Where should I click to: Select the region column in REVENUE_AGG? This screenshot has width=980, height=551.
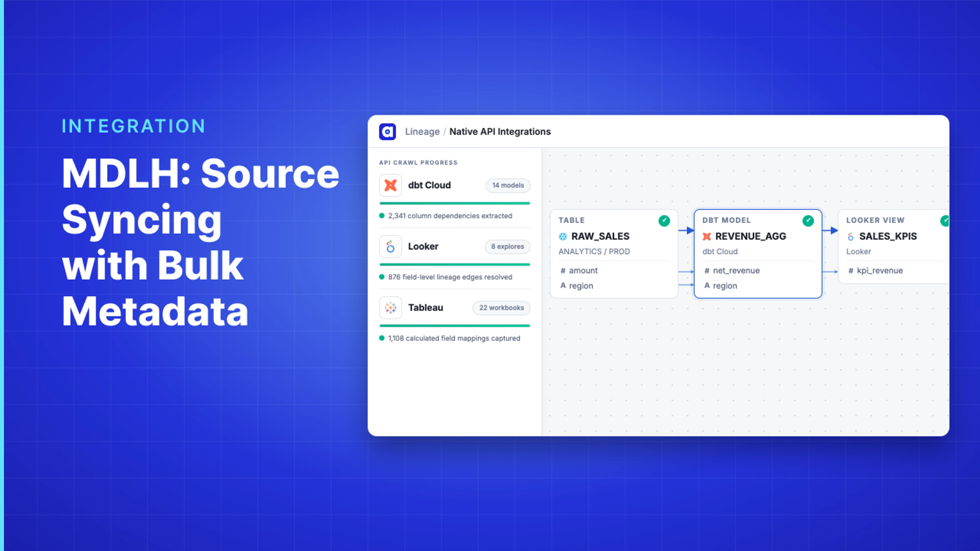tap(725, 286)
